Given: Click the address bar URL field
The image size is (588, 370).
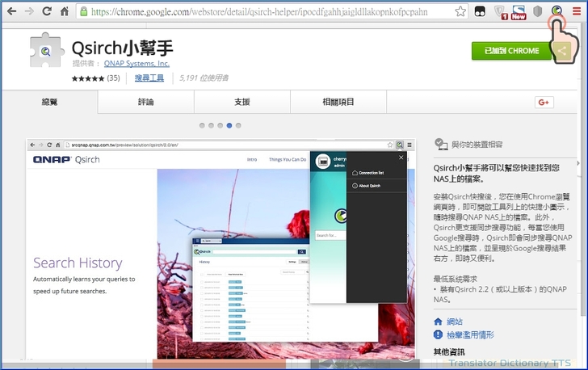Looking at the screenshot, I should tap(267, 11).
